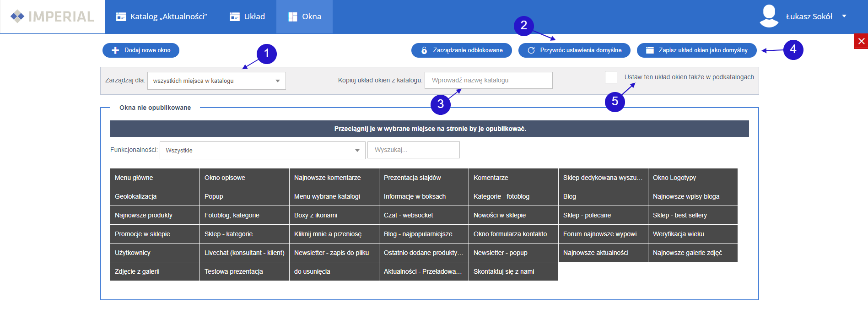Enable layout for subcatalogs checkbox

(x=611, y=77)
